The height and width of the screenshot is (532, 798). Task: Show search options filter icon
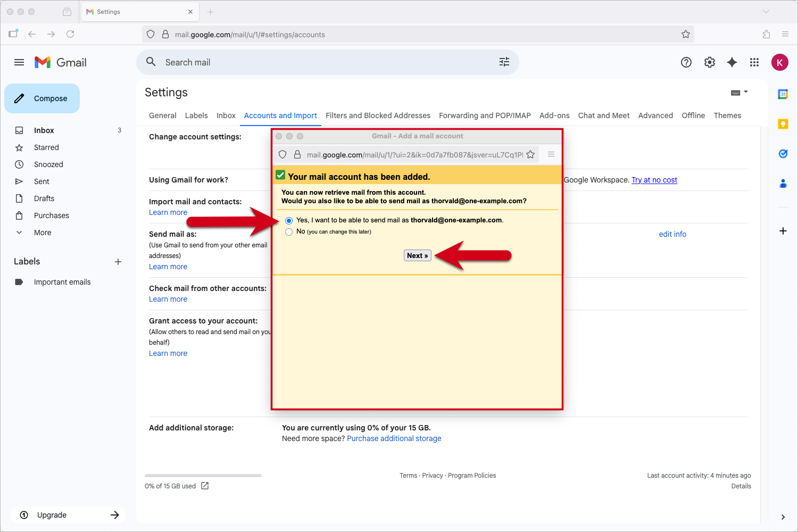point(504,62)
